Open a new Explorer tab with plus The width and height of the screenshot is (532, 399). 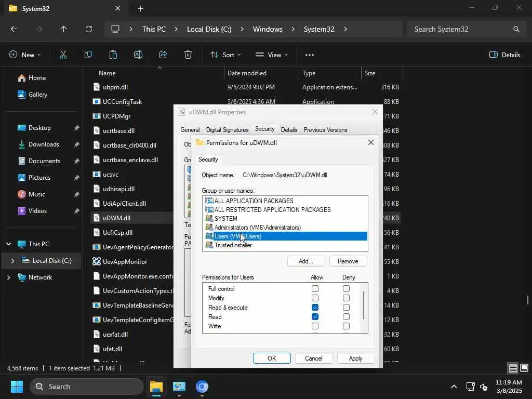140,9
